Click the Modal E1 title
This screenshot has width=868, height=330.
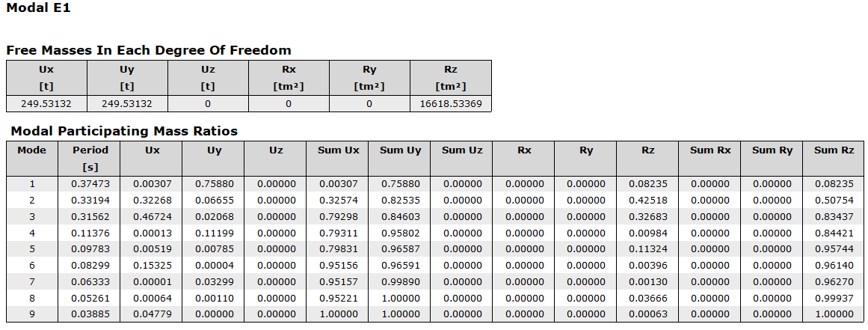39,9
